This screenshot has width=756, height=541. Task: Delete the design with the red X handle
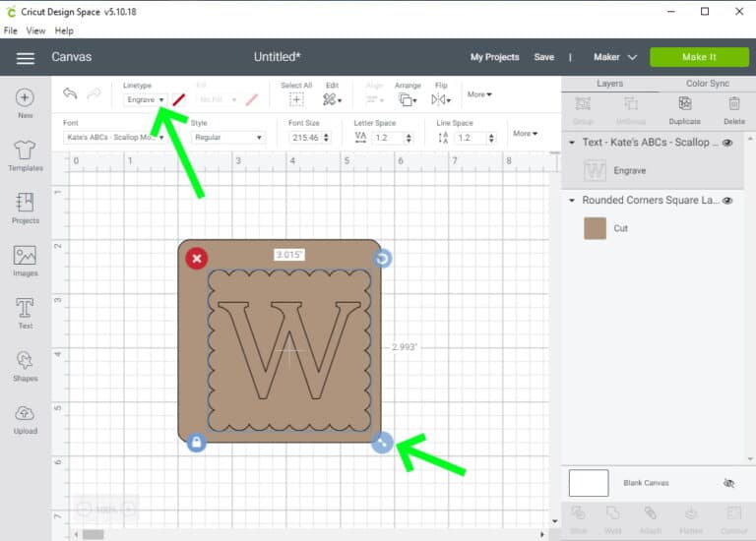pos(197,259)
